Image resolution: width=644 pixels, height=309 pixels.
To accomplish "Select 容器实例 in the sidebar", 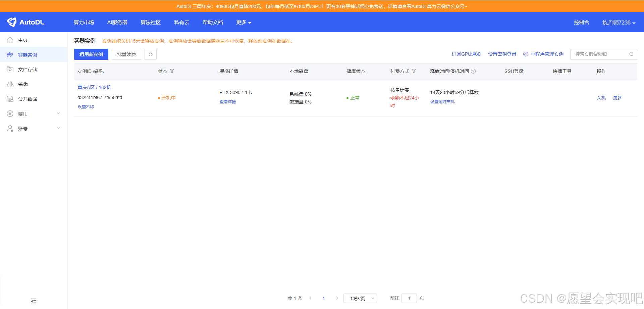I will [x=34, y=55].
